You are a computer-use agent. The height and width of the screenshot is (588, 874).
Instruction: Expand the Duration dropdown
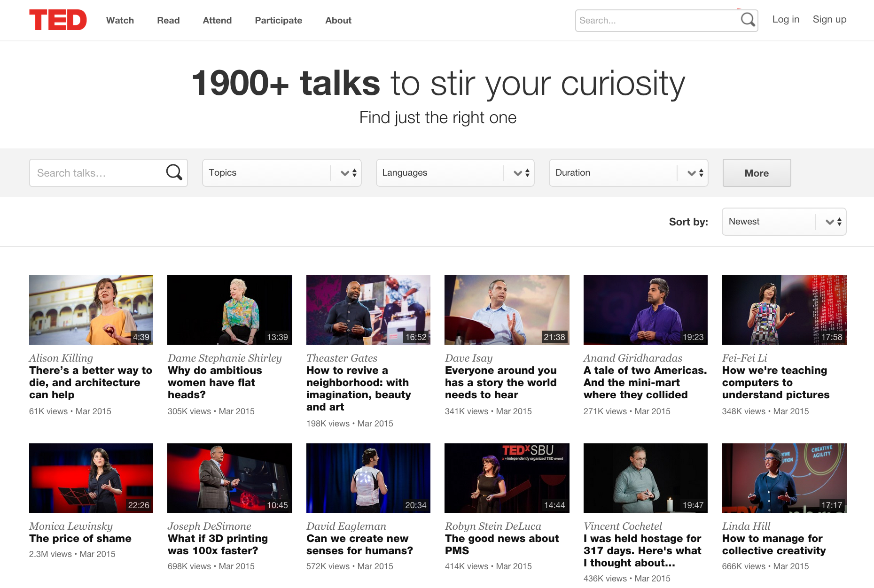[629, 173]
